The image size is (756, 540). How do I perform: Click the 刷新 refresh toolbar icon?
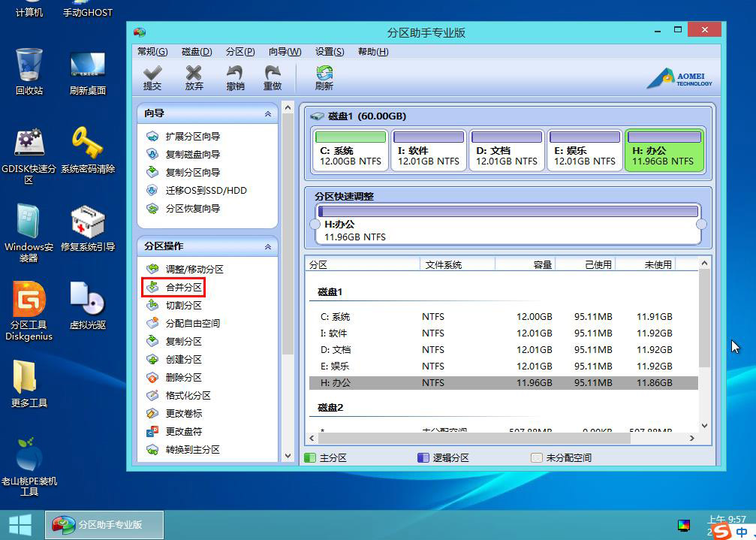[324, 78]
